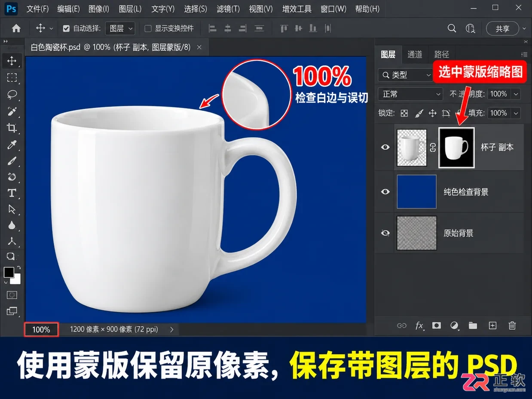The width and height of the screenshot is (532, 399).
Task: Select the Eraser tool
Action: 12,177
